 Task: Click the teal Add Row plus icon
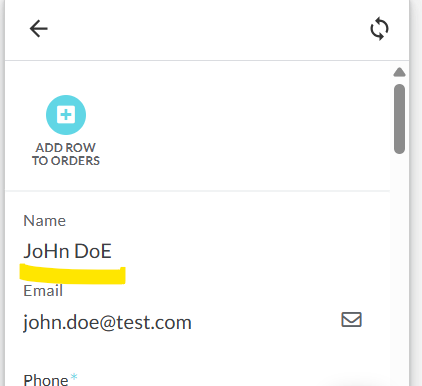tap(66, 115)
